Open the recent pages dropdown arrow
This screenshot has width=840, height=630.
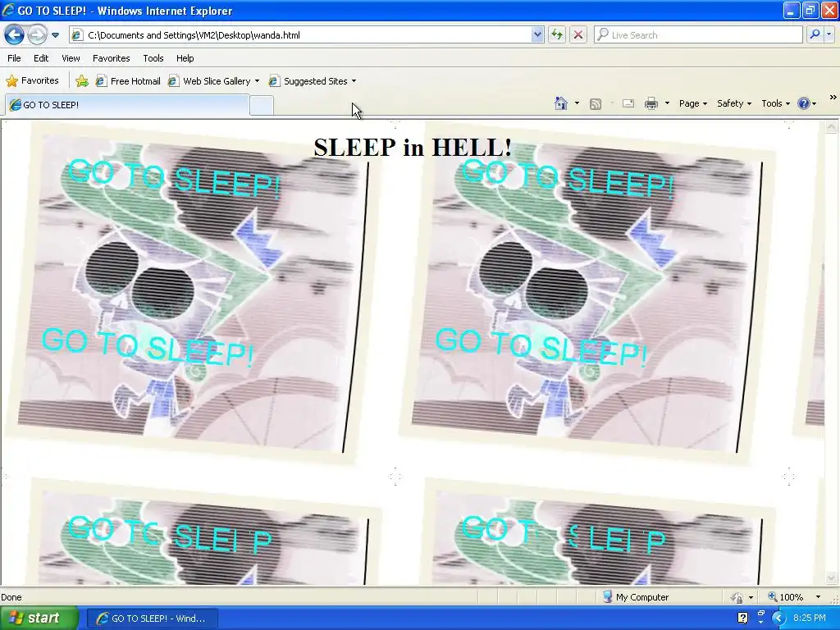click(x=55, y=35)
